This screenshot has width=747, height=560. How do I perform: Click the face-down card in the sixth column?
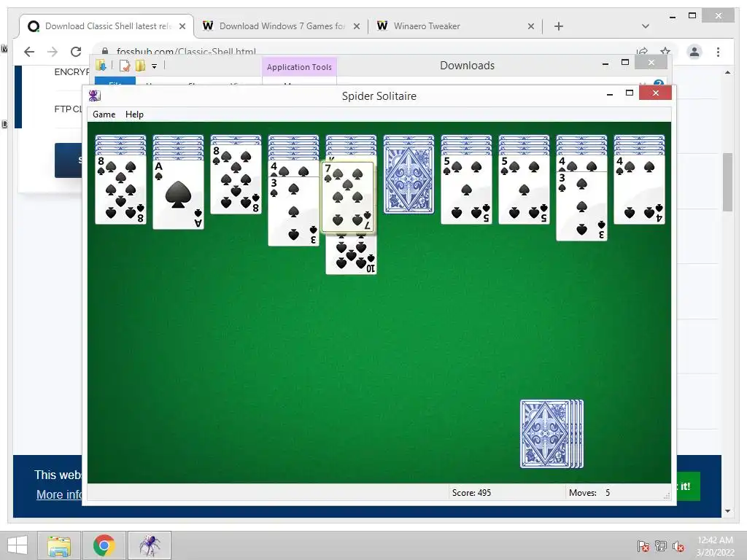point(409,179)
